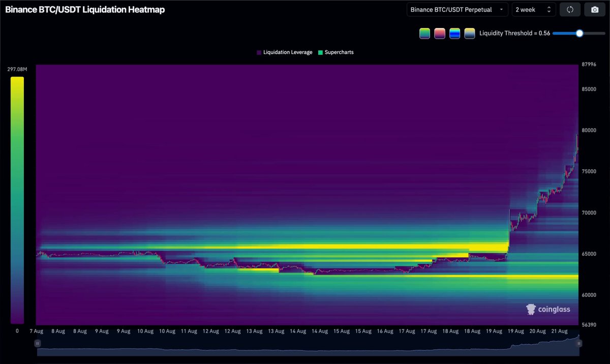This screenshot has height=364, width=610.
Task: Click the 70000 price axis label
Action: tap(589, 213)
